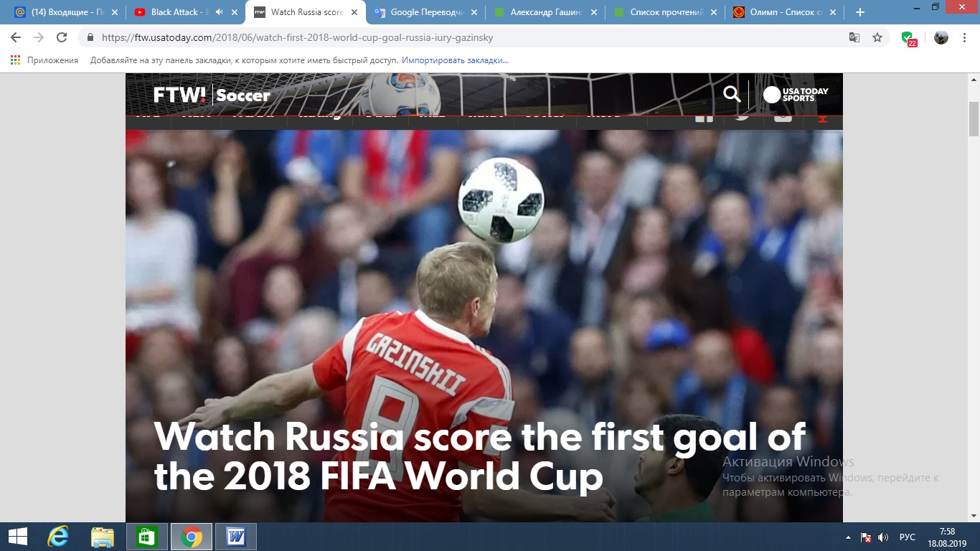Launch Internet Explorer from taskbar
980x551 pixels.
[57, 537]
